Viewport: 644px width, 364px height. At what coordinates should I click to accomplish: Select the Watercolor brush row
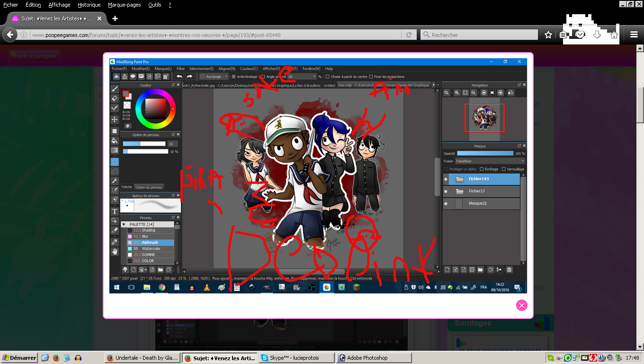tap(151, 249)
